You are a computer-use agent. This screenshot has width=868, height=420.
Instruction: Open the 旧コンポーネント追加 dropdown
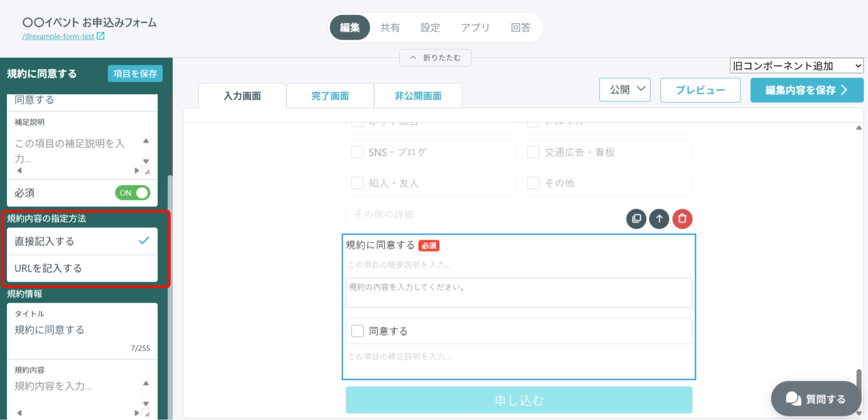coord(797,66)
